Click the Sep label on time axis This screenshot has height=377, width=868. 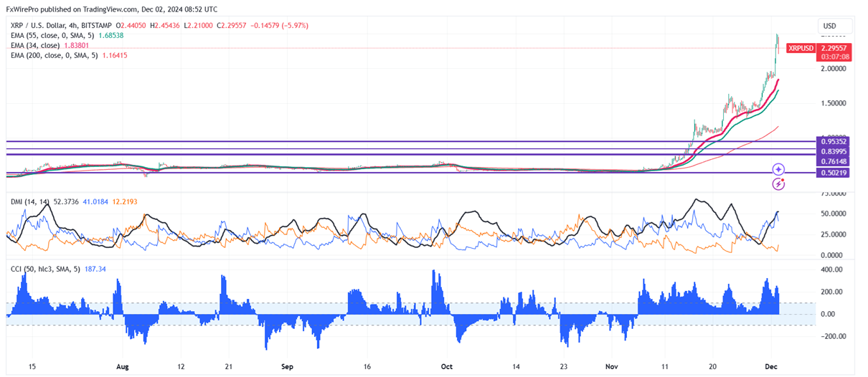pos(288,366)
